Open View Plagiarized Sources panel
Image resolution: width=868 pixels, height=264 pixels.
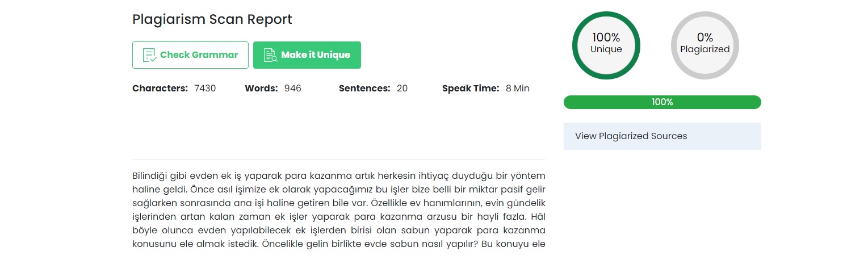tap(662, 136)
